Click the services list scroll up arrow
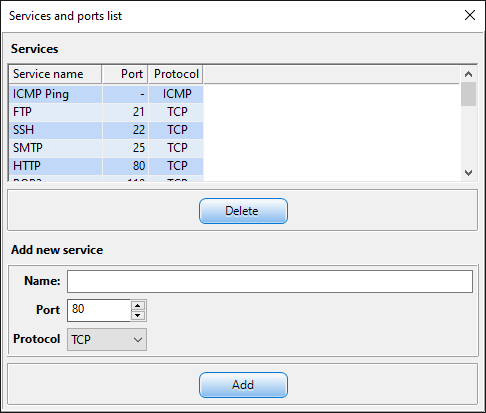This screenshot has width=486, height=413. [468, 74]
